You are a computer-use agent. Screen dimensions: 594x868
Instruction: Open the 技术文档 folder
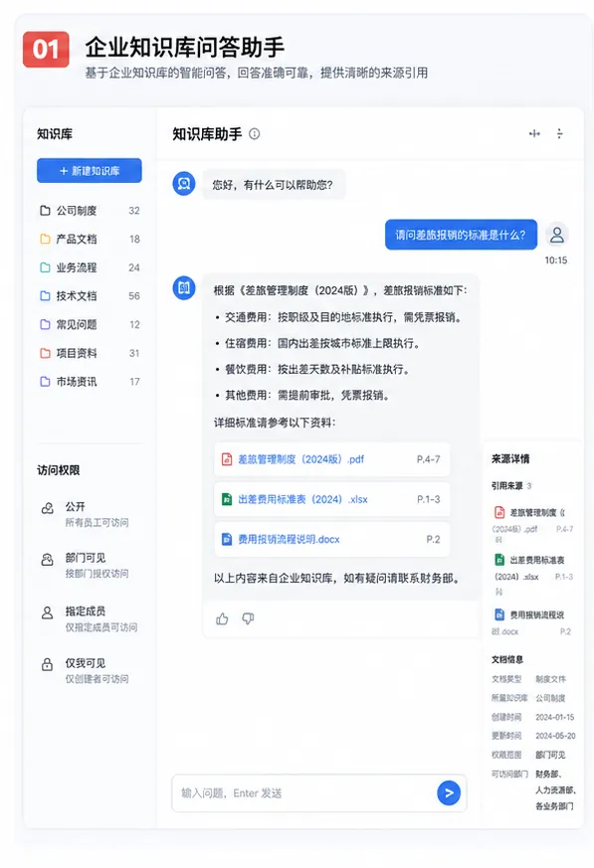(x=90, y=296)
